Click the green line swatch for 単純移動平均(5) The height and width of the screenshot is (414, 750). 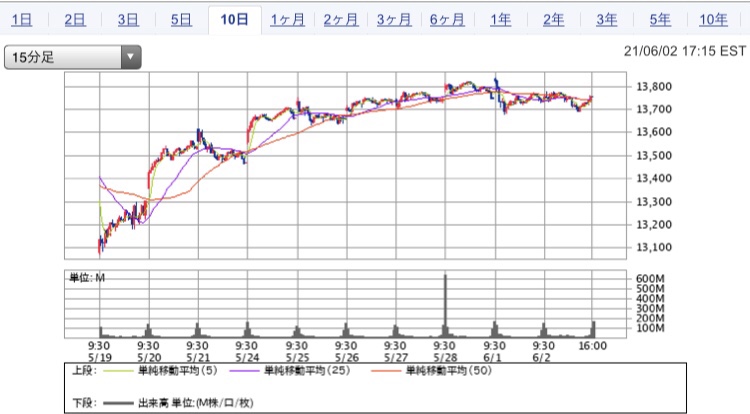pos(118,371)
